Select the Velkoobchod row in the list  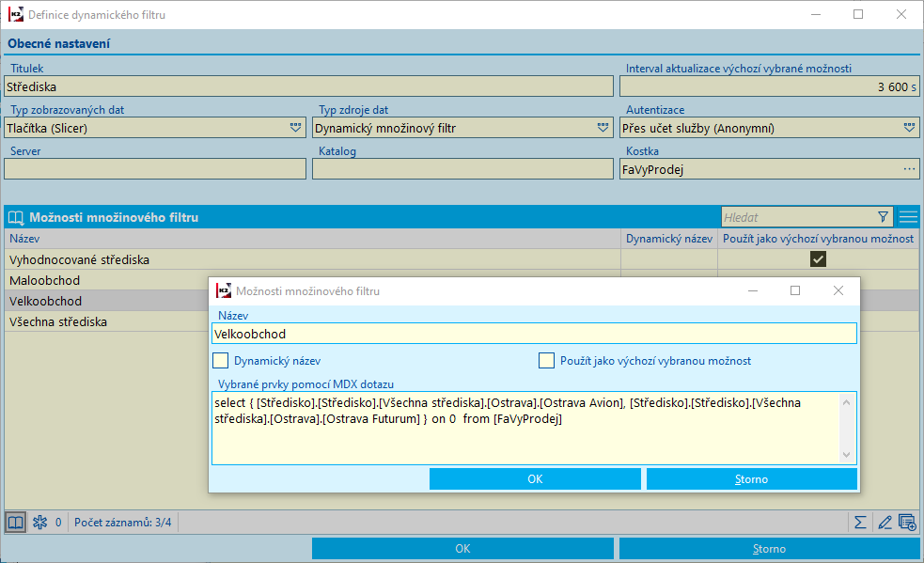click(106, 301)
